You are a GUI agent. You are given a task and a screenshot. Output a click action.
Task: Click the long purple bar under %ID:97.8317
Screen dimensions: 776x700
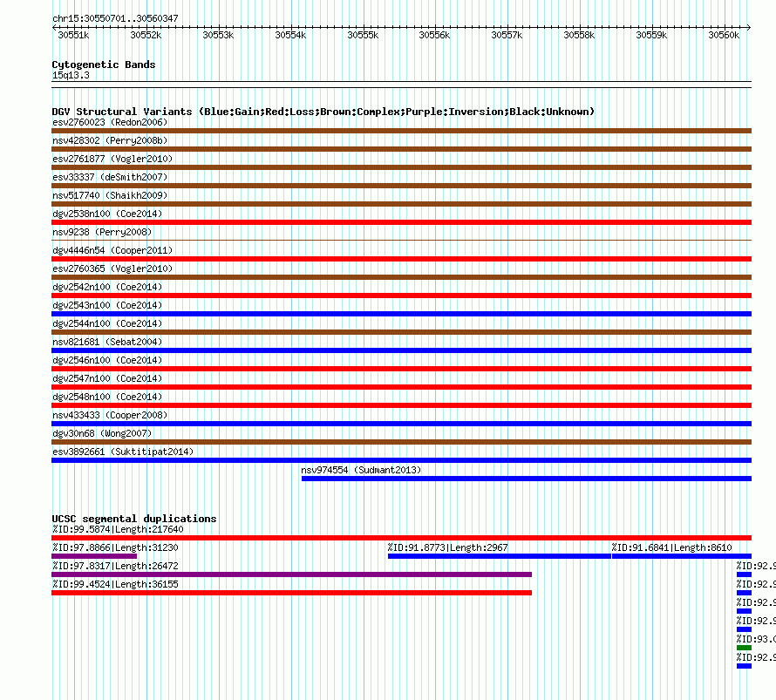(291, 574)
